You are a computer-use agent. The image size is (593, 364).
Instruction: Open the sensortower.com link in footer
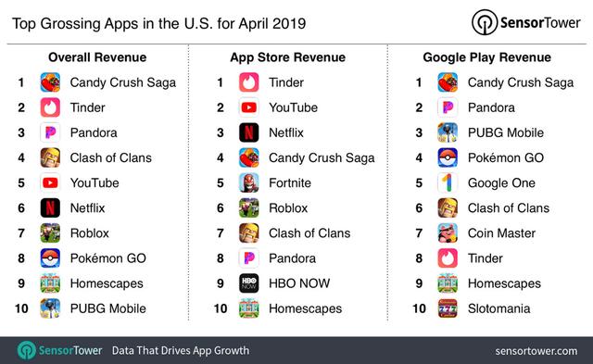pos(536,351)
